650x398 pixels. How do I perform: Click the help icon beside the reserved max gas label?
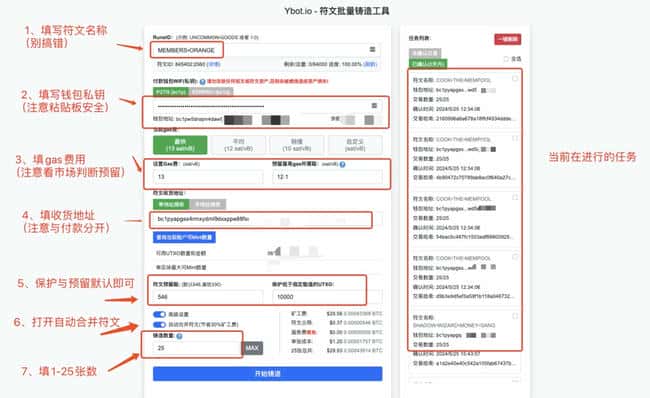[342, 164]
